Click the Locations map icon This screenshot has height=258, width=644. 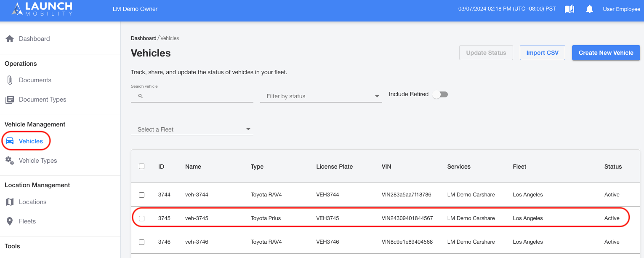pyautogui.click(x=10, y=202)
